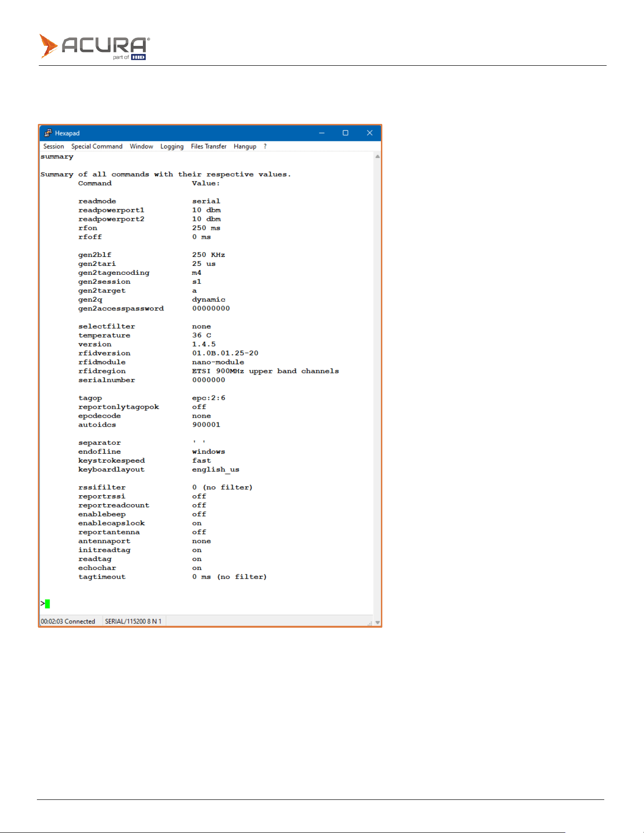Click the 'gen2tagencoding' command text
The image size is (644, 833).
(x=114, y=273)
